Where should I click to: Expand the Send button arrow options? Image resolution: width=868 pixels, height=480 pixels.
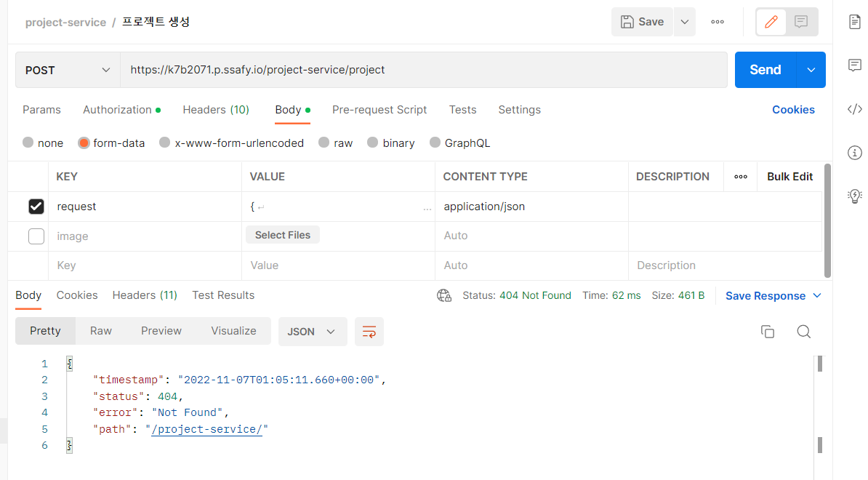(811, 70)
